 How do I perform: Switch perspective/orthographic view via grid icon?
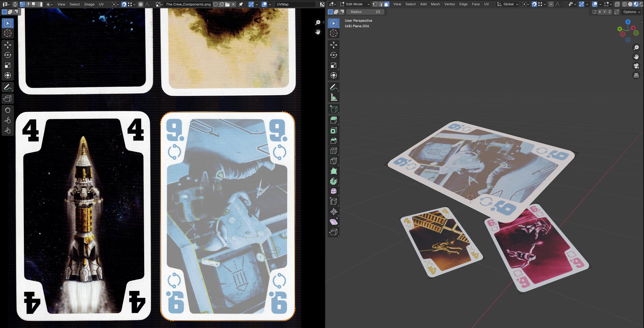pos(636,75)
